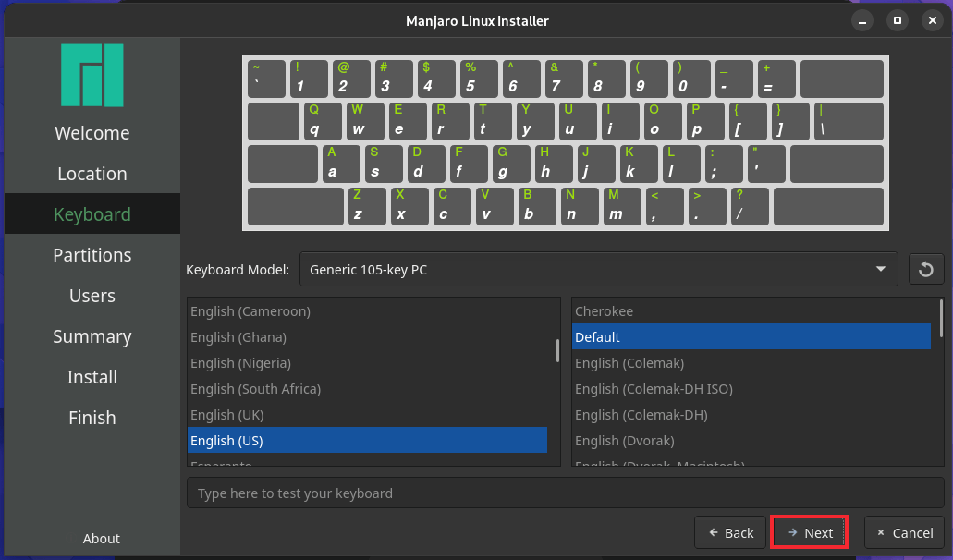Select the Welcome step in sidebar

tap(92, 133)
